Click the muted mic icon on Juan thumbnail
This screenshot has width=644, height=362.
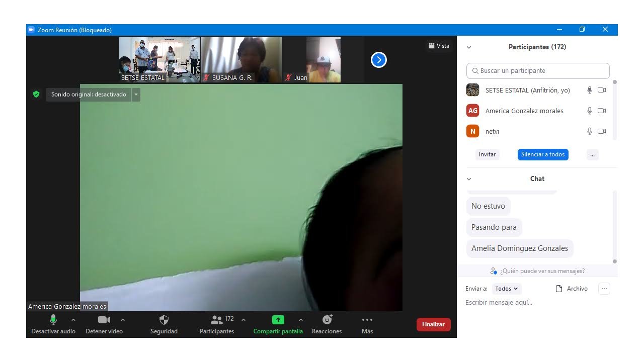[288, 78]
